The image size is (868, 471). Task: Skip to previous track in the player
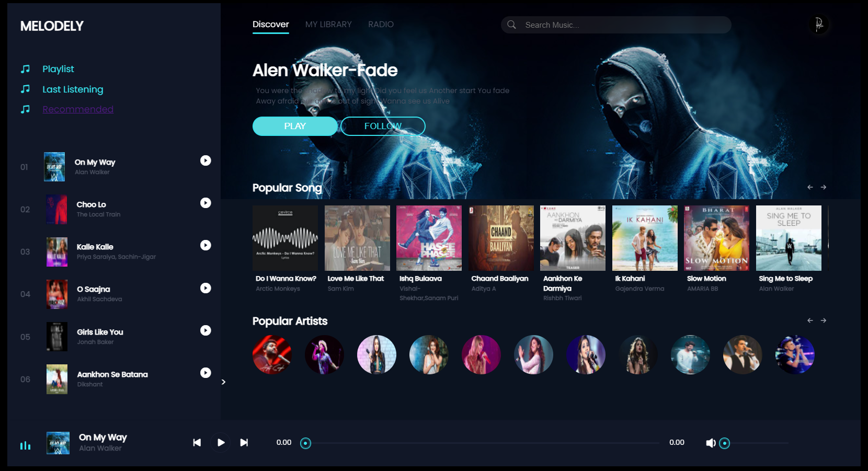point(197,442)
